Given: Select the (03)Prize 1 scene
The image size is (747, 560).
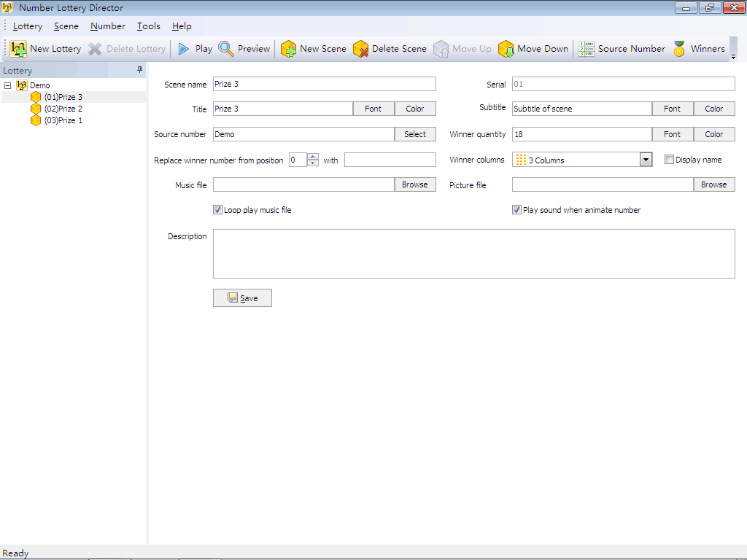Looking at the screenshot, I should click(63, 120).
